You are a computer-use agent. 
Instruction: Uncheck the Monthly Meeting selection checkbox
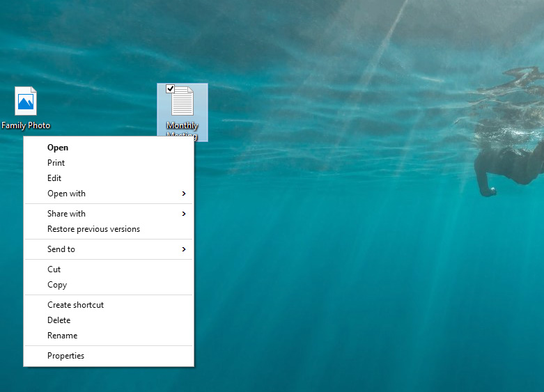point(170,89)
